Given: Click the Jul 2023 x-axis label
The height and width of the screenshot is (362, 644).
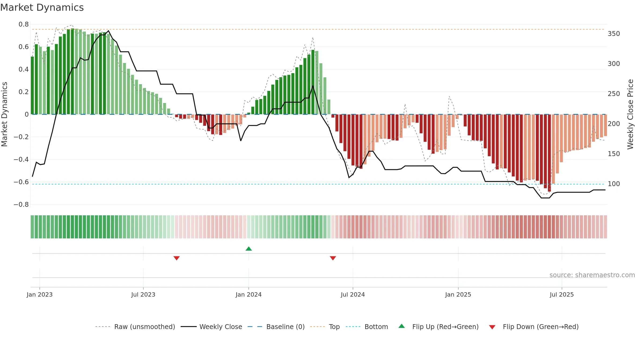Looking at the screenshot, I should [x=143, y=294].
